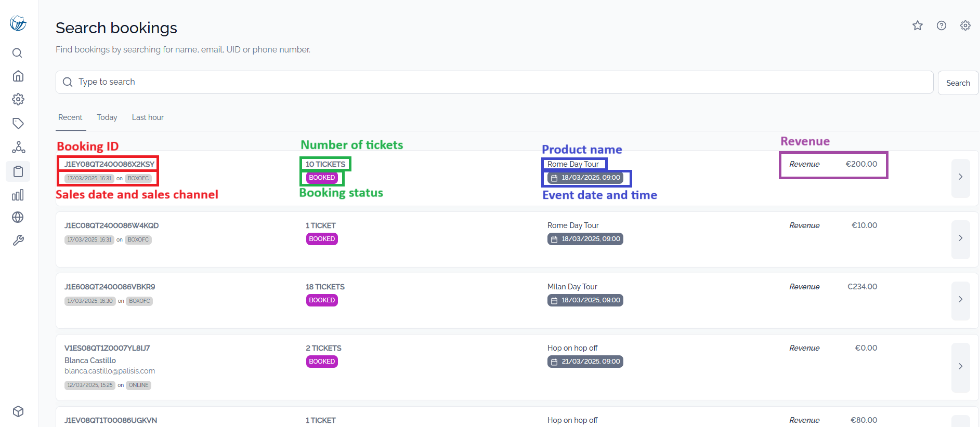Open booking ID J1EC08QT2400086W4KQD
This screenshot has width=980, height=427.
pos(112,225)
